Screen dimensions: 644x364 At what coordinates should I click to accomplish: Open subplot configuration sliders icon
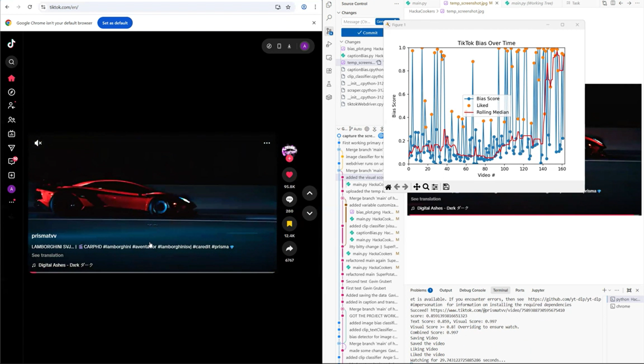coord(435,187)
